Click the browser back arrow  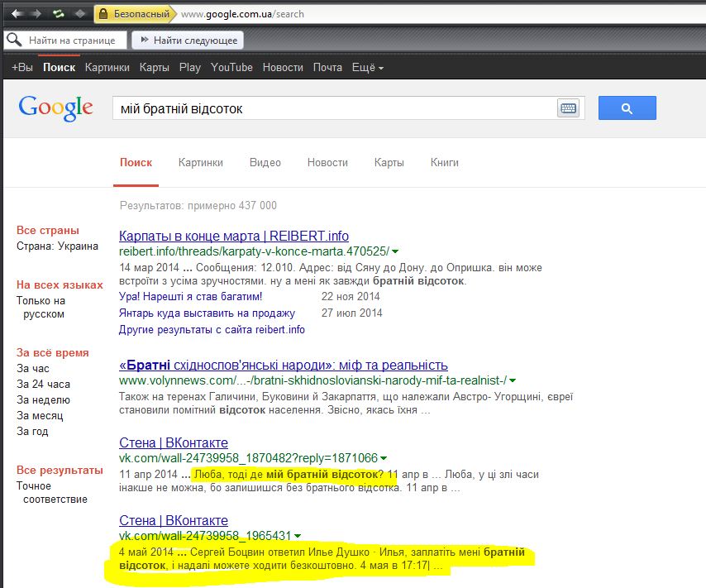[x=17, y=14]
